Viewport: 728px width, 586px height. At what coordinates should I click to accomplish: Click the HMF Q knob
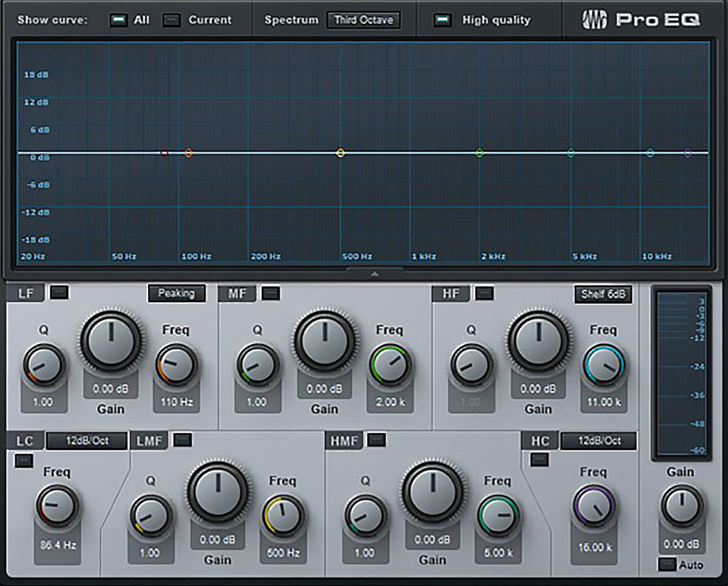(365, 516)
